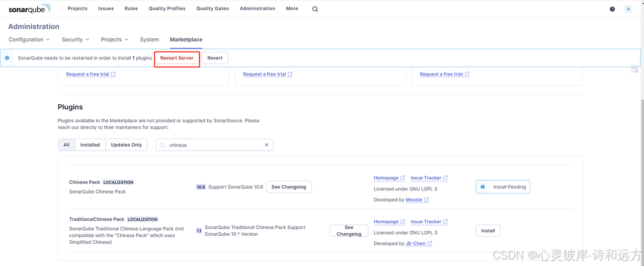Filter plugins by 'Installed'
The height and width of the screenshot is (266, 644).
point(90,145)
